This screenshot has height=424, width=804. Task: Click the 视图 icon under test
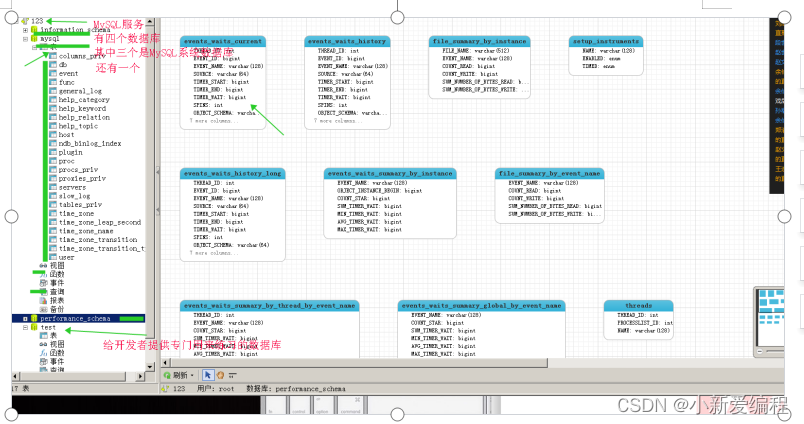(x=44, y=344)
